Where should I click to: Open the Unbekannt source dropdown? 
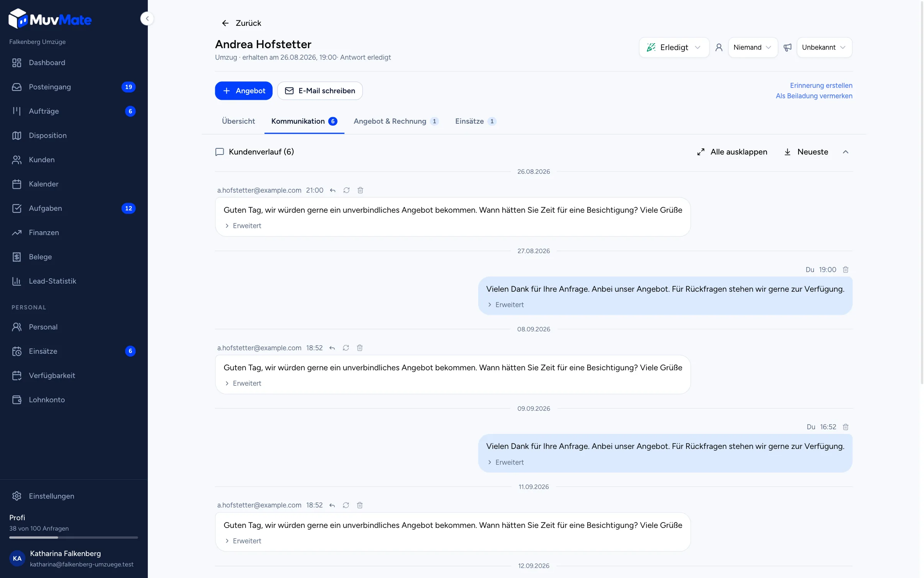pyautogui.click(x=824, y=47)
